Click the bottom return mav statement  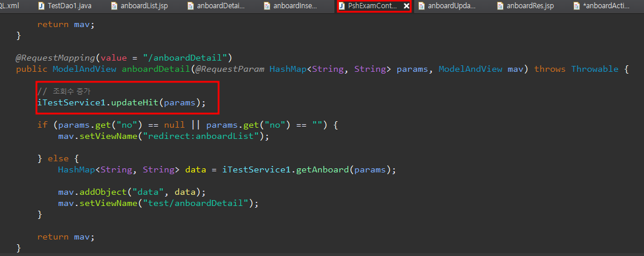tap(66, 237)
